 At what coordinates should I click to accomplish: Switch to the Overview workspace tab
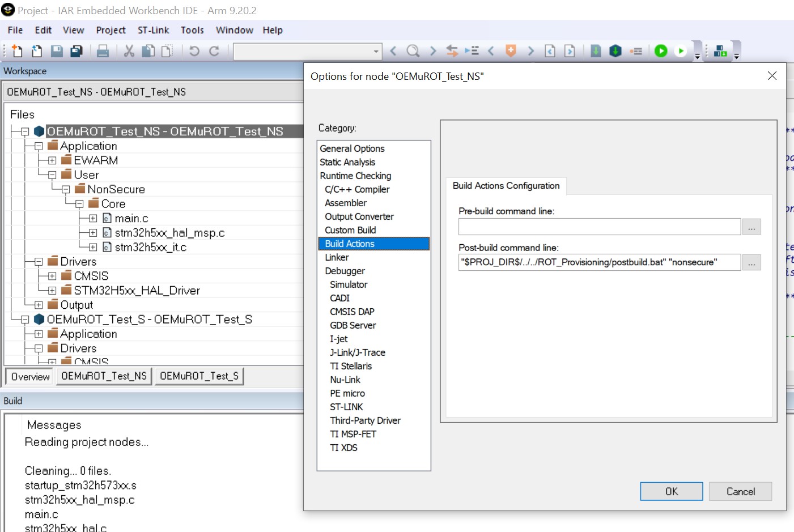coord(31,377)
